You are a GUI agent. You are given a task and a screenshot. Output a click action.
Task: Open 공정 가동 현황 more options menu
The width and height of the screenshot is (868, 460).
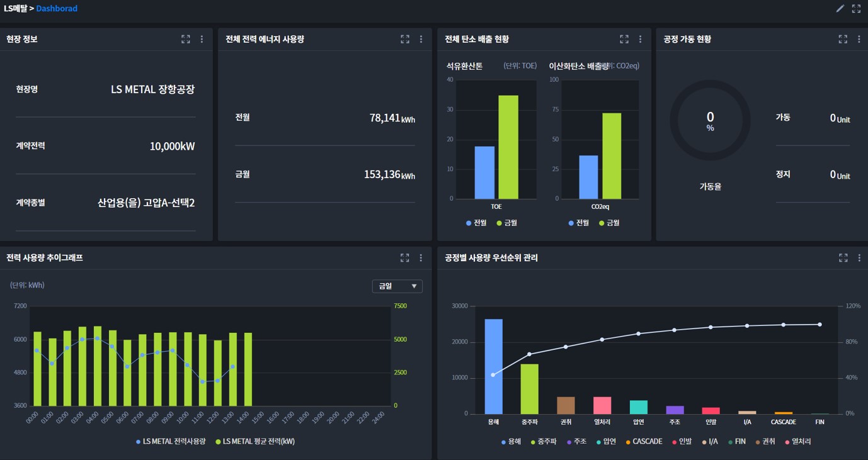(x=859, y=39)
